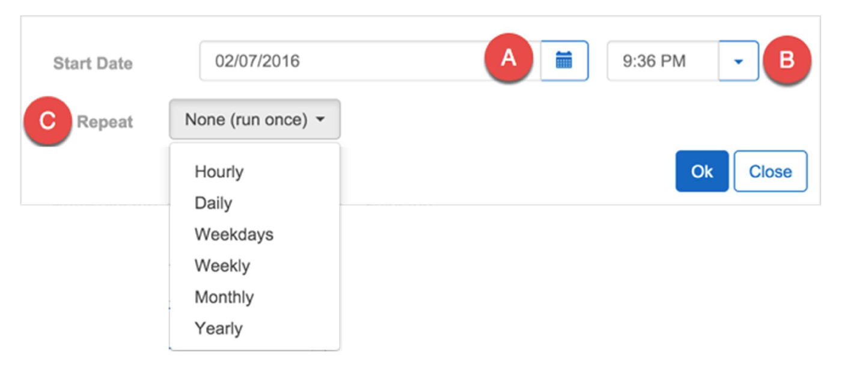The width and height of the screenshot is (868, 379).
Task: Select Hourly from the repeat menu
Action: pyautogui.click(x=219, y=172)
